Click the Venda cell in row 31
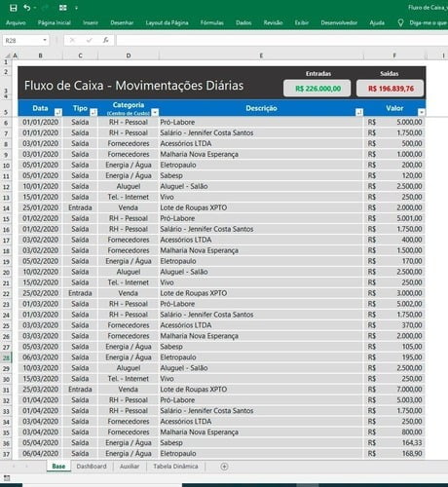This screenshot has width=448, height=487. tap(129, 390)
